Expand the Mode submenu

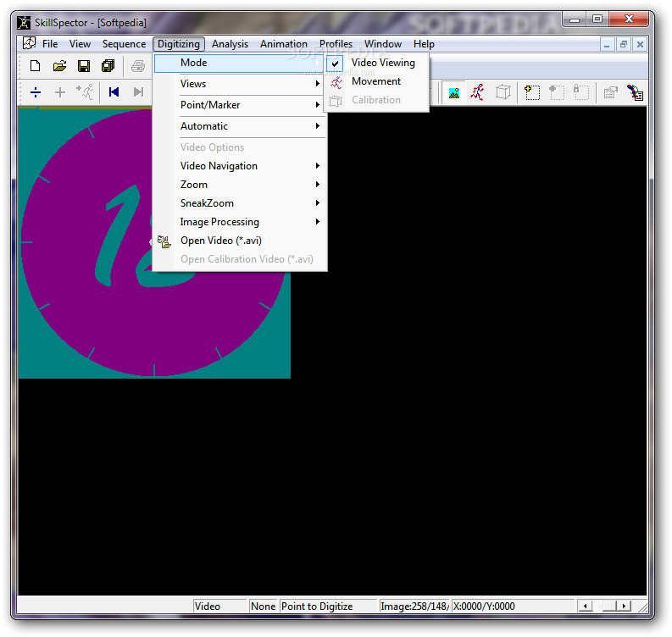240,63
